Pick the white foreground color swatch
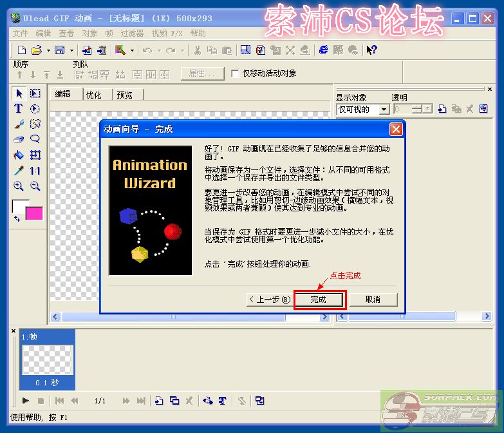 19,205
